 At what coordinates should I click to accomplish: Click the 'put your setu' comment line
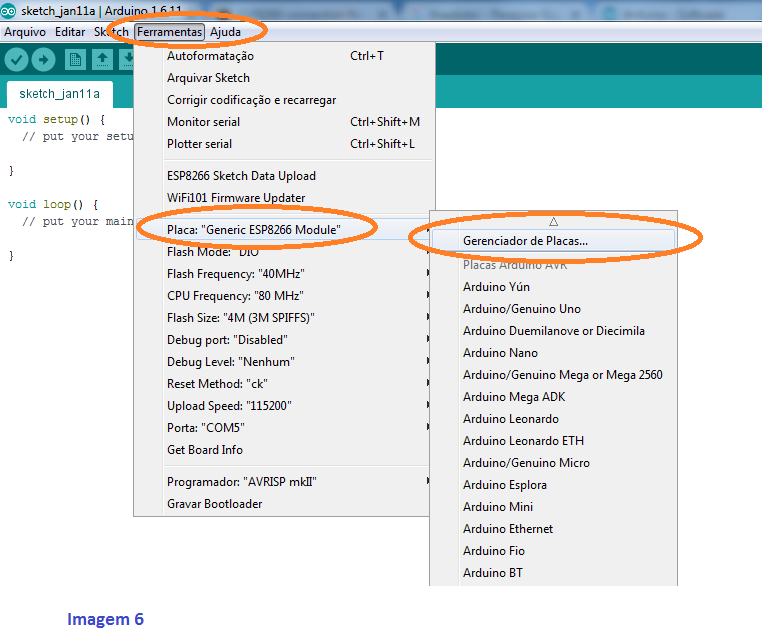point(78,137)
